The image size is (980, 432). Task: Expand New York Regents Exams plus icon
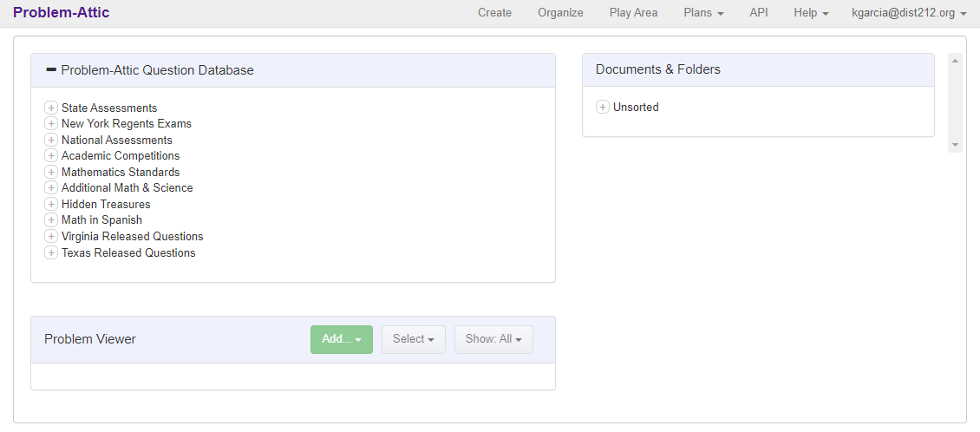coord(51,124)
